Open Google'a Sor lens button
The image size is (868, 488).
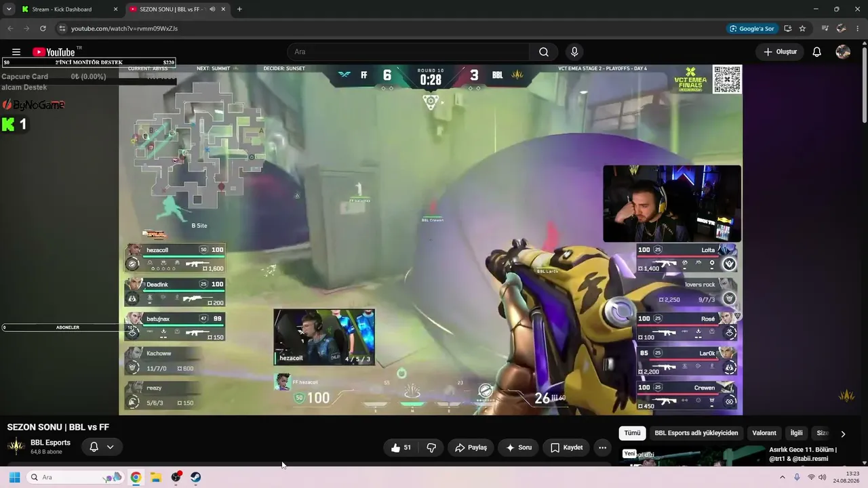[x=752, y=28]
